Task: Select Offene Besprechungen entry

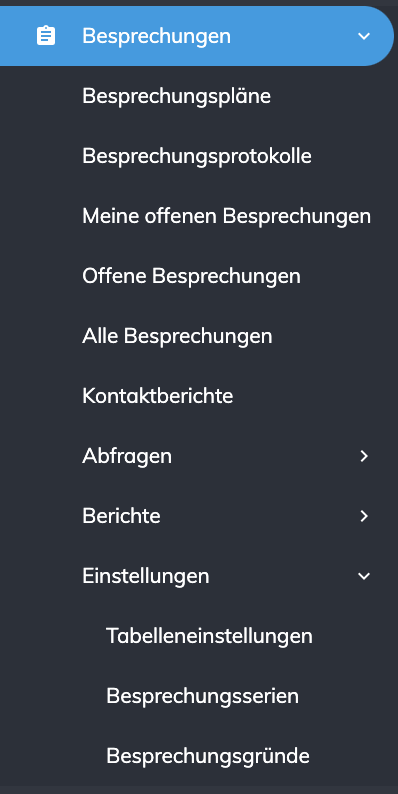Action: [x=191, y=276]
